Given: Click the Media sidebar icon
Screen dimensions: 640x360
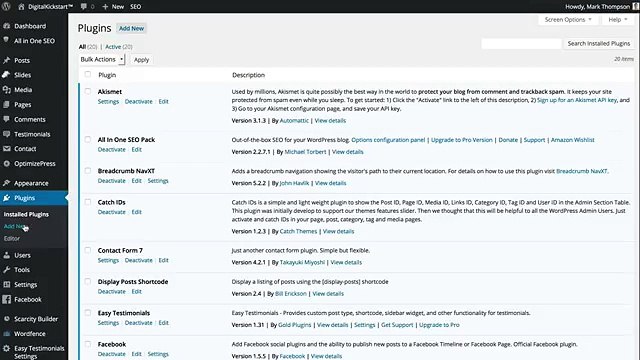Looking at the screenshot, I should [x=7, y=89].
